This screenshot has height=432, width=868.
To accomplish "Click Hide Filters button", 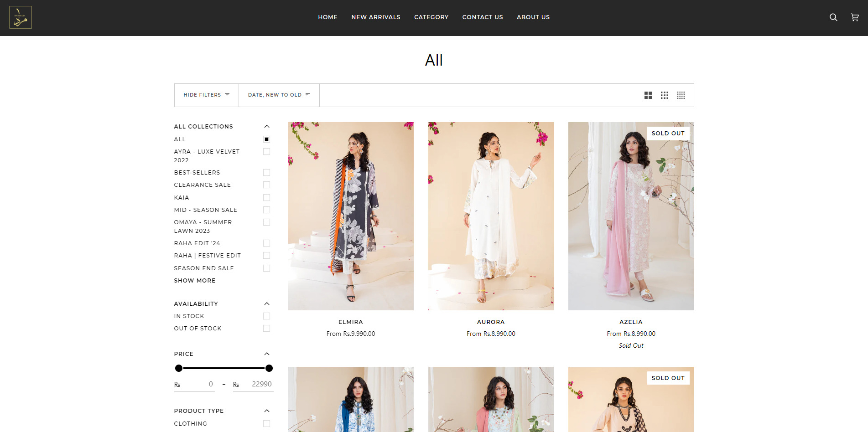I will coord(206,95).
